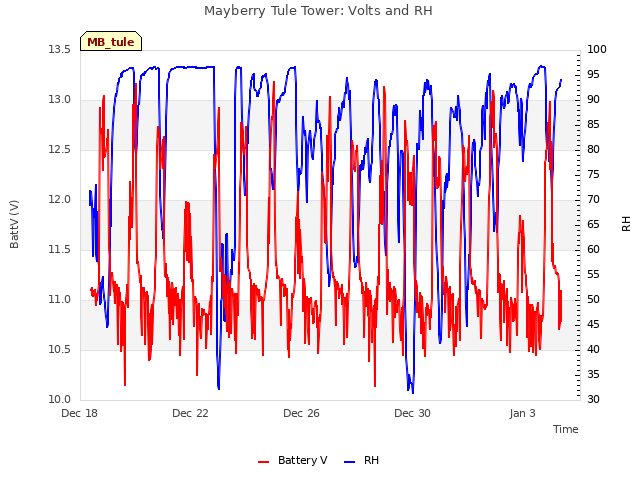This screenshot has width=640, height=480.
Task: Click the 35 RH axis value
Action: (593, 374)
